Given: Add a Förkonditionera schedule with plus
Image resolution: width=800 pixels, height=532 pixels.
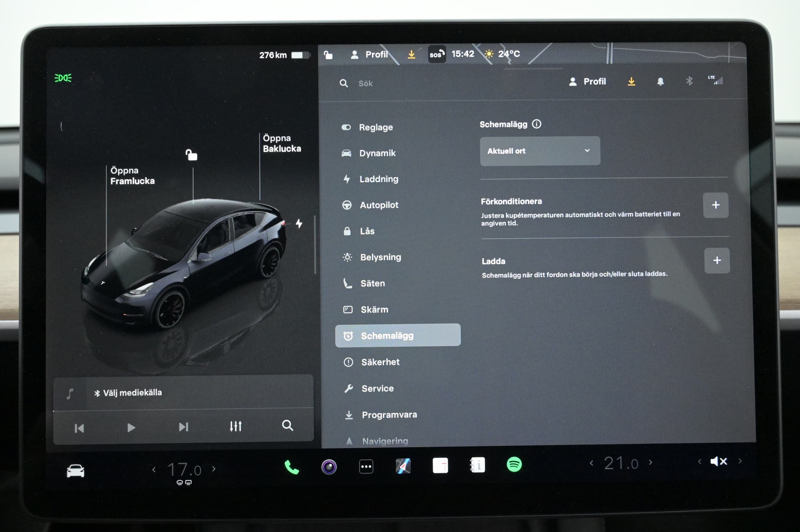Looking at the screenshot, I should click(x=716, y=205).
